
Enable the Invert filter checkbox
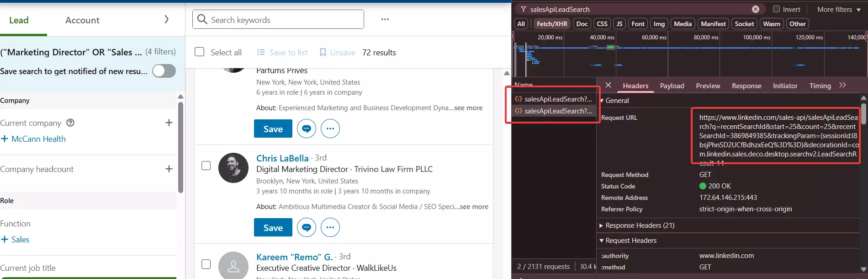(x=776, y=9)
